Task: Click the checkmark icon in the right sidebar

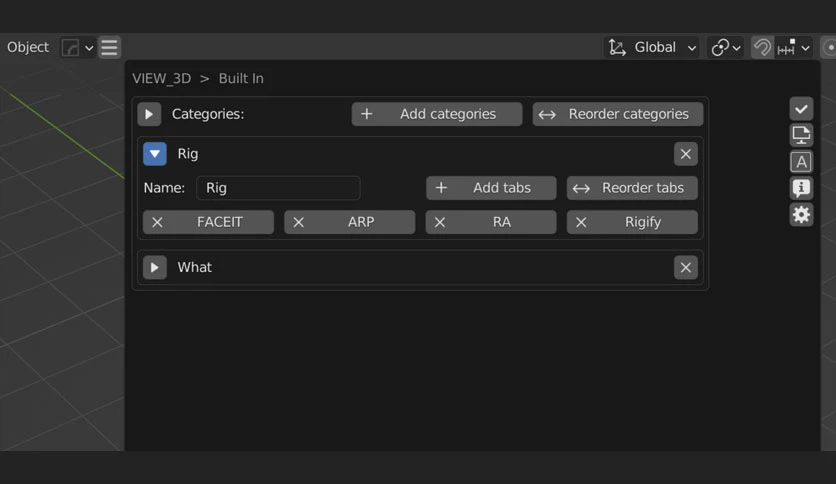Action: pos(801,109)
